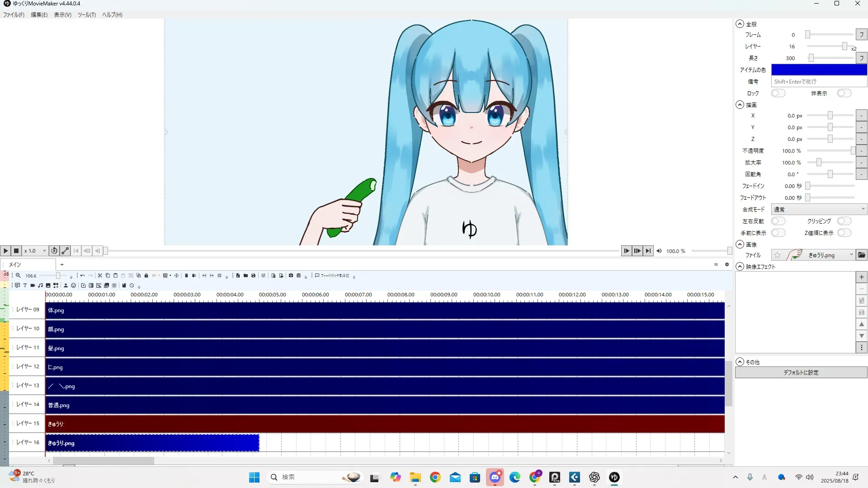The width and height of the screenshot is (868, 488).
Task: Click the cut scissors icon in timeline toolbar
Action: pyautogui.click(x=100, y=276)
